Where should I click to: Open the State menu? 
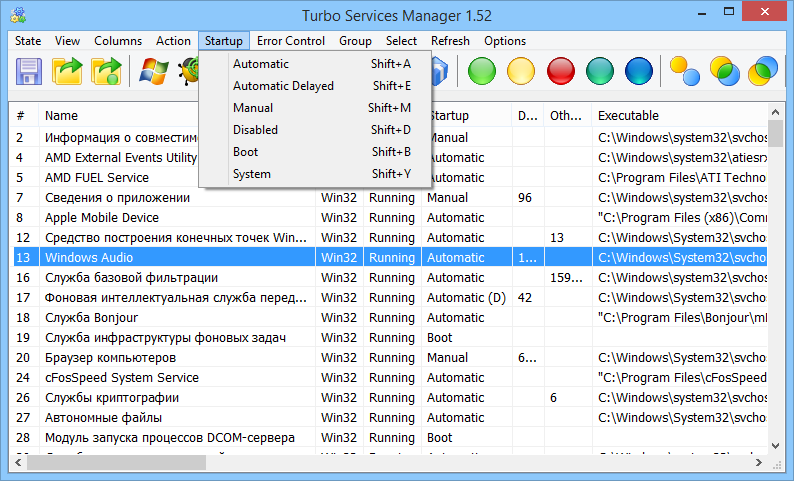(x=28, y=41)
